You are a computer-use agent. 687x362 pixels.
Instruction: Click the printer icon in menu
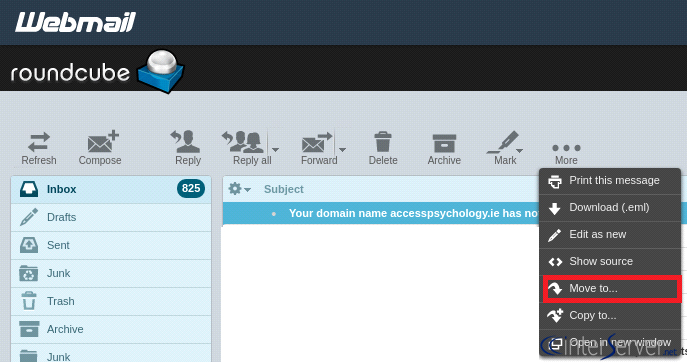tap(555, 181)
